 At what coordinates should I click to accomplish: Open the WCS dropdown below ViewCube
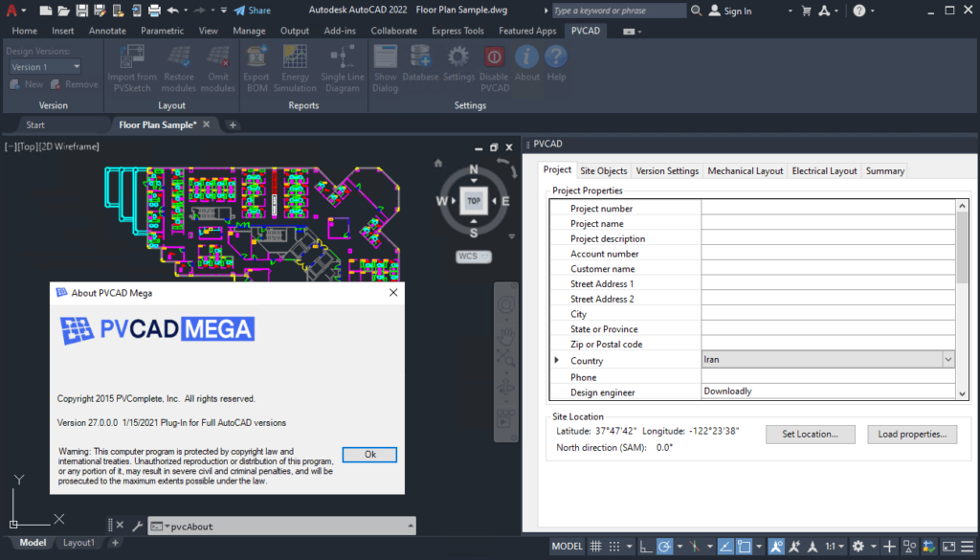click(473, 257)
